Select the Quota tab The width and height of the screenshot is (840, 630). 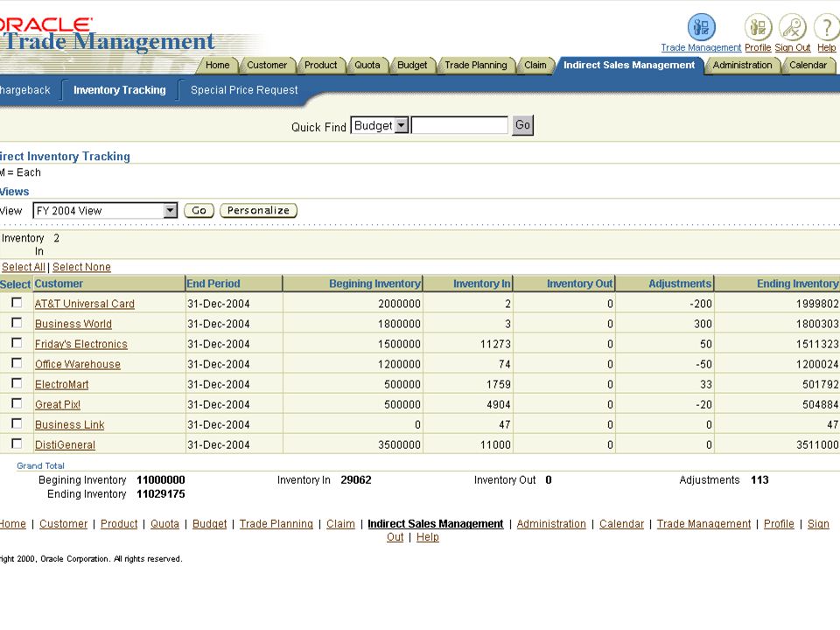[x=367, y=66]
